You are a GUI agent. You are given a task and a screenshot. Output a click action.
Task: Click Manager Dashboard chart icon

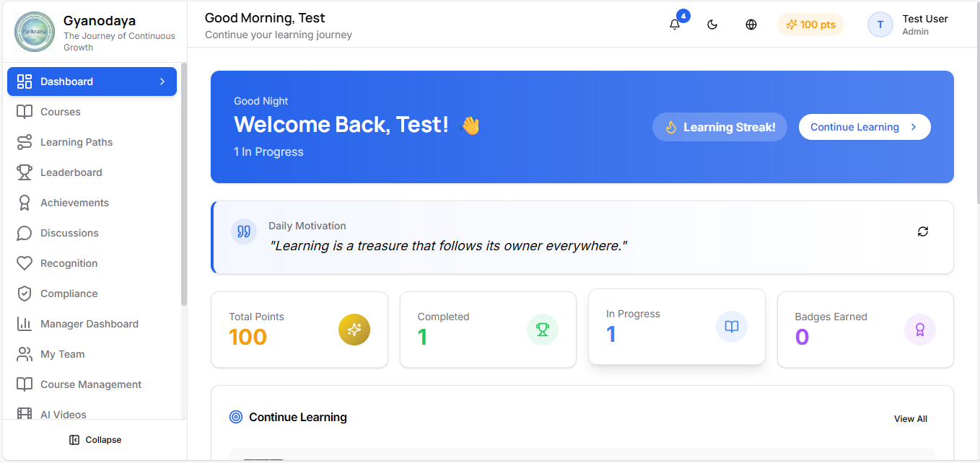[25, 324]
